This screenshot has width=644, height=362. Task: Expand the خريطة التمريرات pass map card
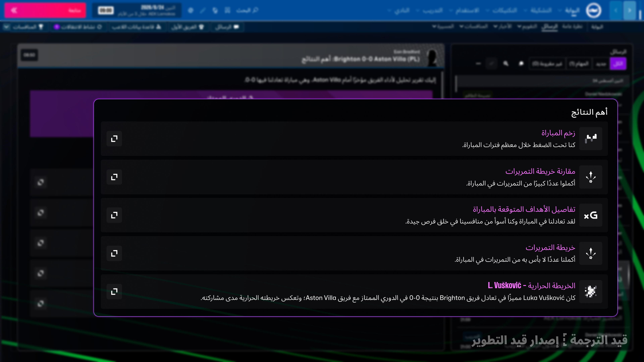pyautogui.click(x=114, y=253)
